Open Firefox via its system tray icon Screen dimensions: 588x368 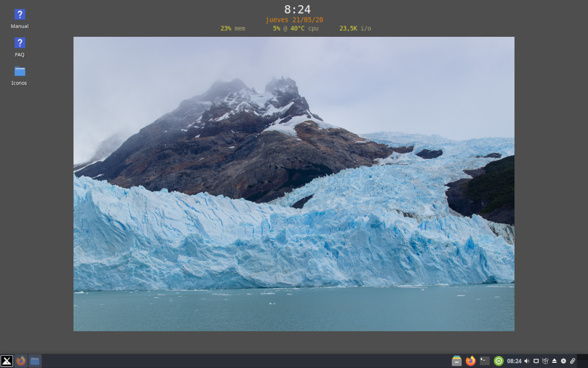point(471,362)
